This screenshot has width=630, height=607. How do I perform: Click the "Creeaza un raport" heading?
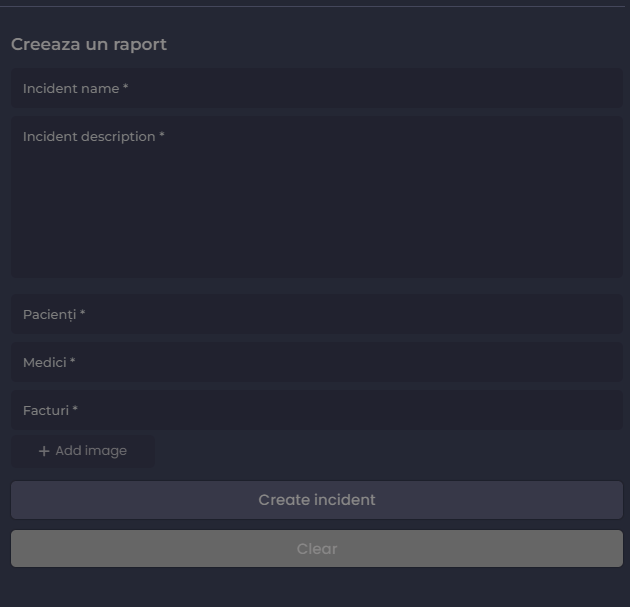(89, 45)
